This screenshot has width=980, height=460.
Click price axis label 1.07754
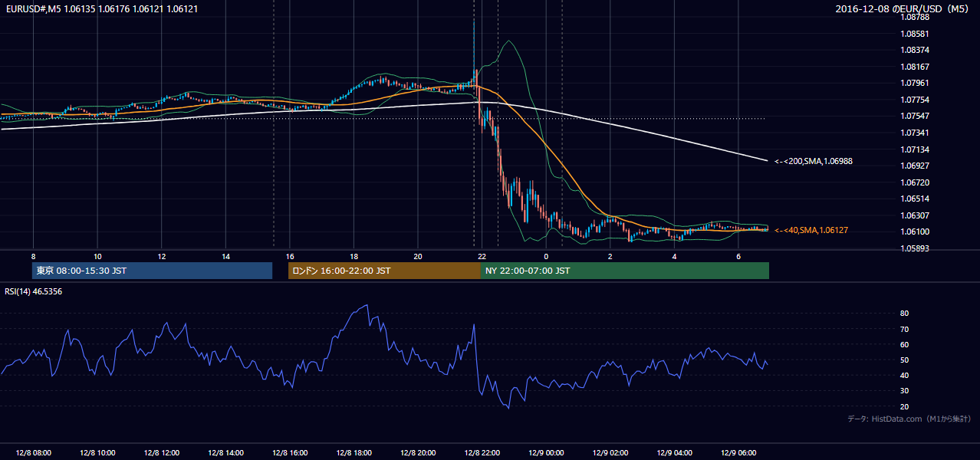pyautogui.click(x=916, y=100)
